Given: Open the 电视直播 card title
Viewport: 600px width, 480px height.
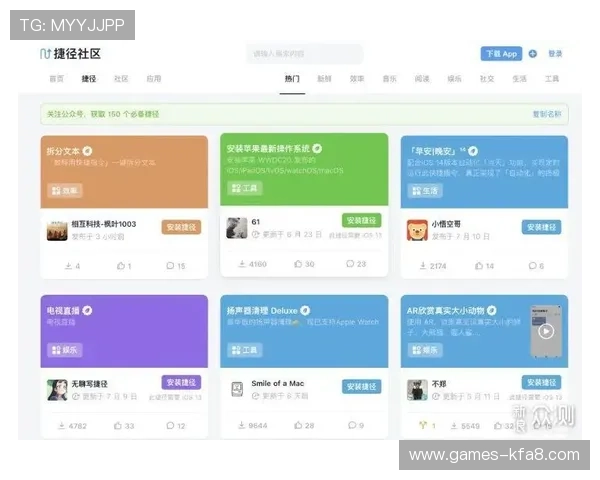Looking at the screenshot, I should (x=63, y=310).
